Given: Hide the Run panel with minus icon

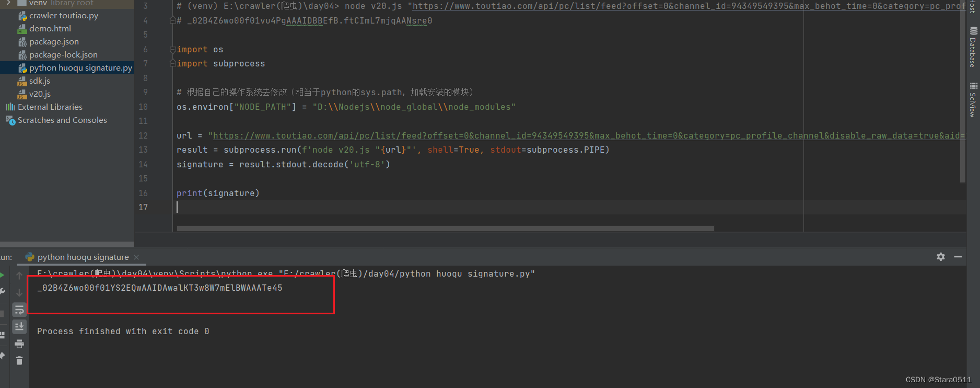Looking at the screenshot, I should pos(958,257).
